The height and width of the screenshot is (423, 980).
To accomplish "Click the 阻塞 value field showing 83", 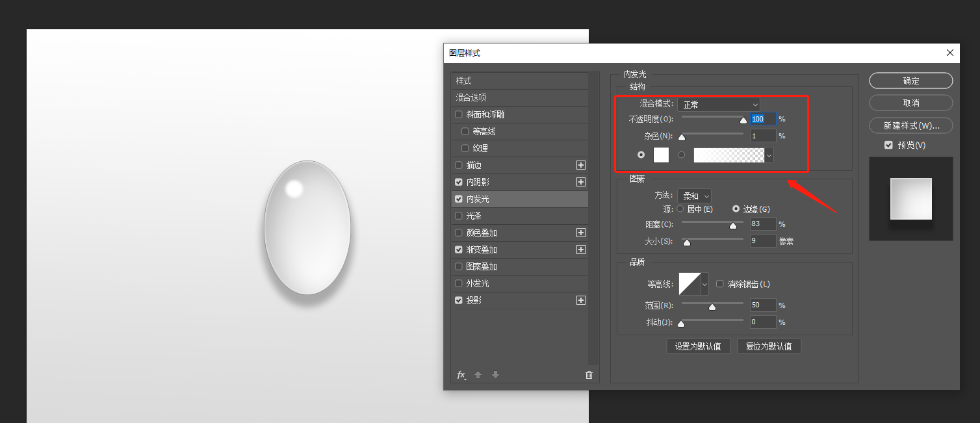I will 763,224.
